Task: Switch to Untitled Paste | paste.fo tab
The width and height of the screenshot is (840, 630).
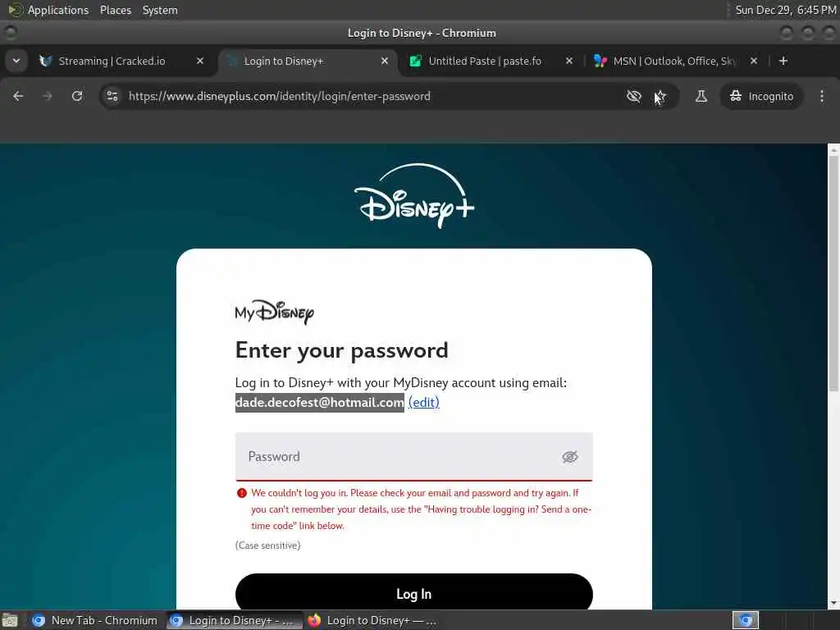Action: (x=484, y=61)
